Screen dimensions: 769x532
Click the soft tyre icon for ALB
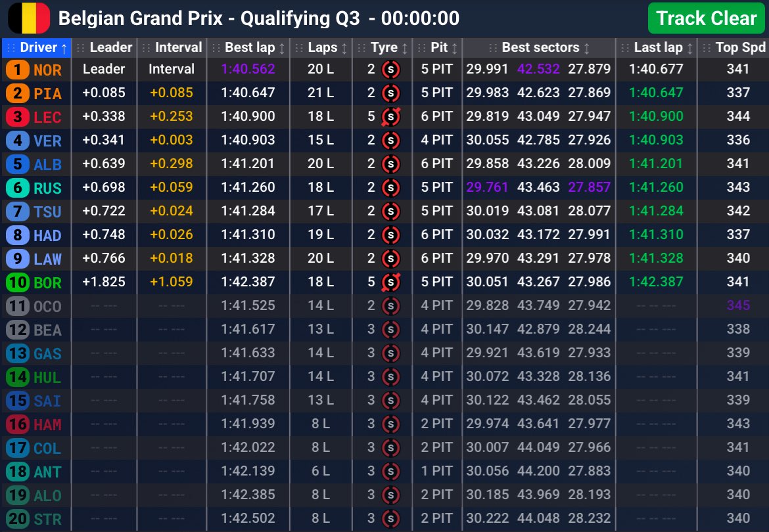pyautogui.click(x=391, y=164)
